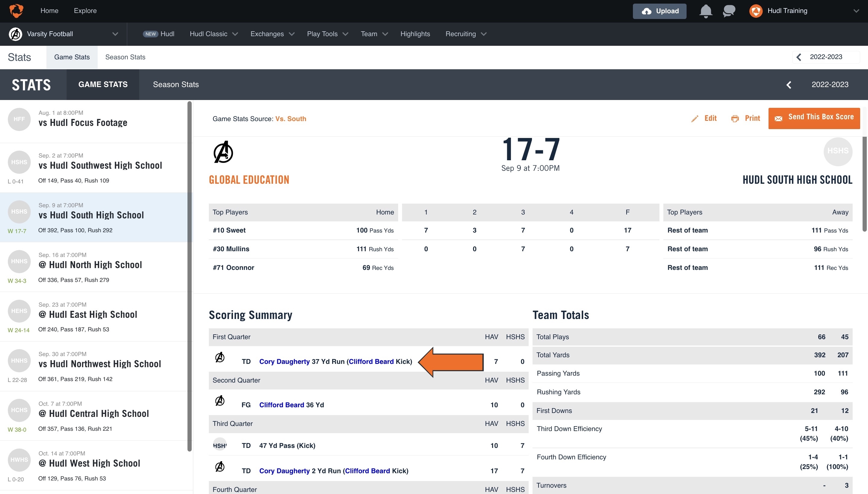Open the Vs. South stats source link

[291, 119]
